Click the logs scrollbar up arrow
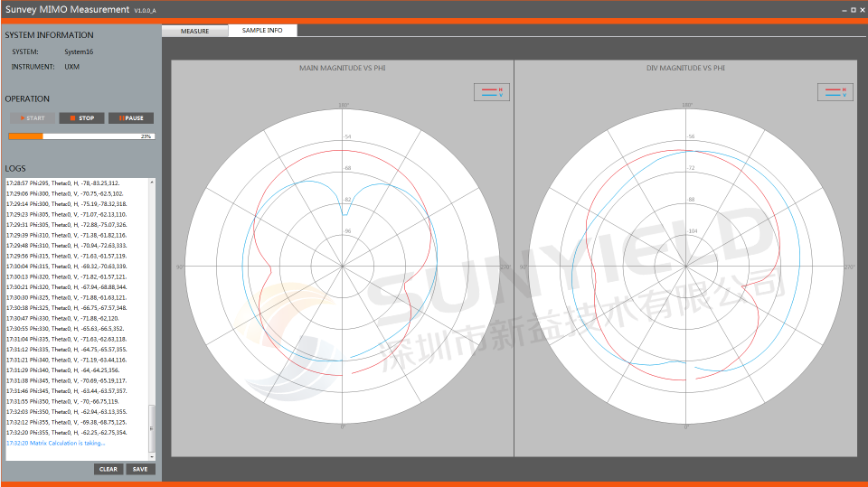 click(x=152, y=183)
